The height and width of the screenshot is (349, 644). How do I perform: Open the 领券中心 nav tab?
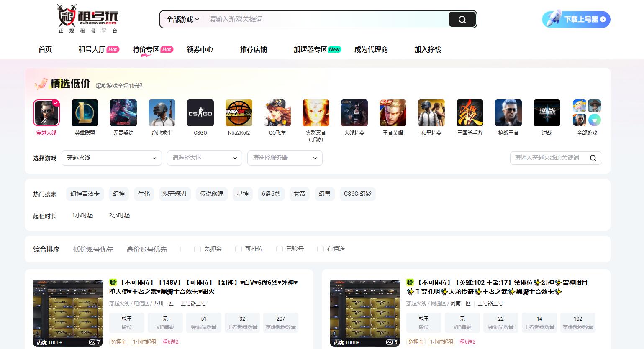pos(200,49)
